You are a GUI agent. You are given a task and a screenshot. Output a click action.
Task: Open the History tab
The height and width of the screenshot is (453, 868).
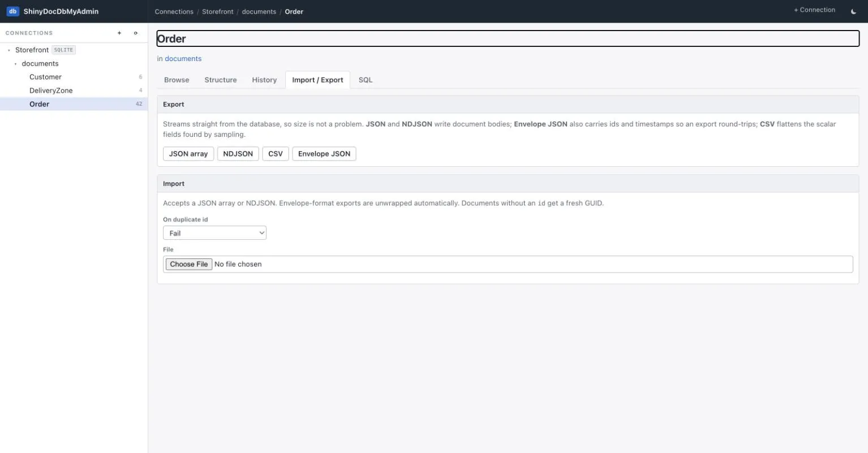(x=264, y=80)
